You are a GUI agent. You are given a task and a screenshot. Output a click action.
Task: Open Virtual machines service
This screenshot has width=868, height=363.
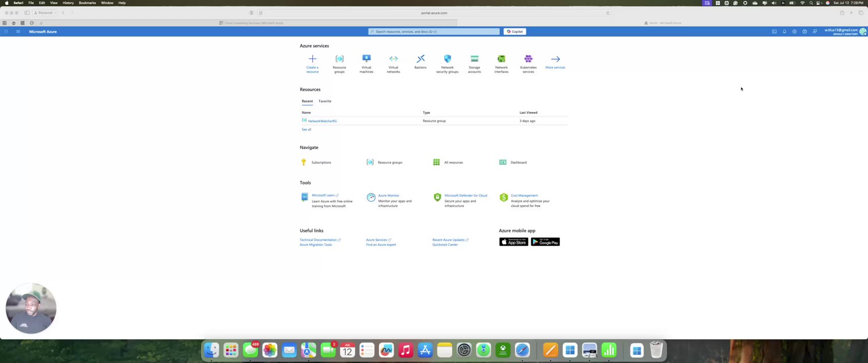click(x=366, y=64)
